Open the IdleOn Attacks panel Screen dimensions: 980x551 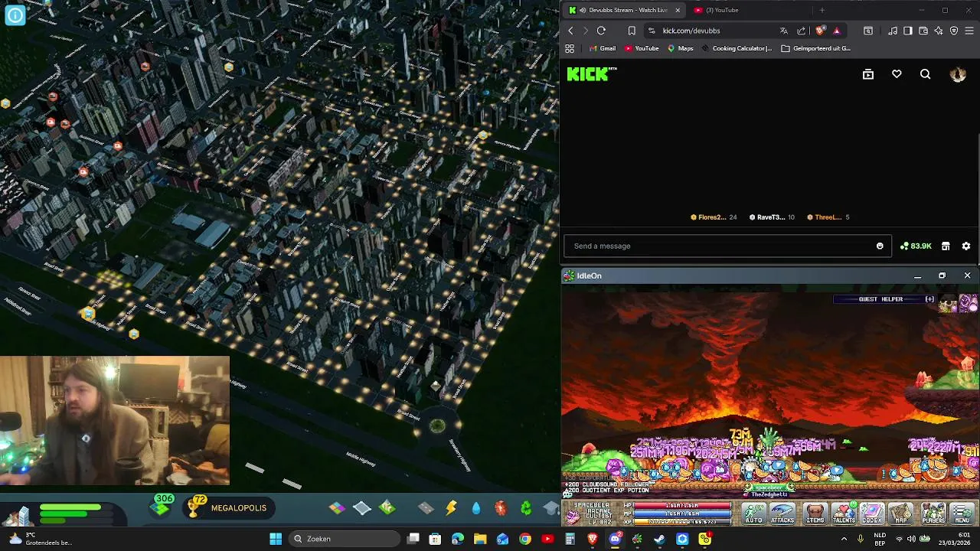click(x=782, y=514)
